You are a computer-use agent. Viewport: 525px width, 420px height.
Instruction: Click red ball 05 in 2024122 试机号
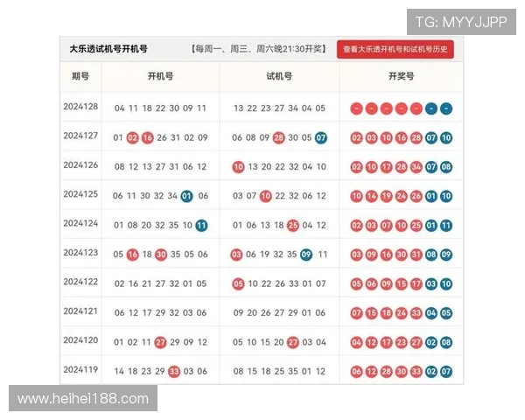click(x=238, y=284)
